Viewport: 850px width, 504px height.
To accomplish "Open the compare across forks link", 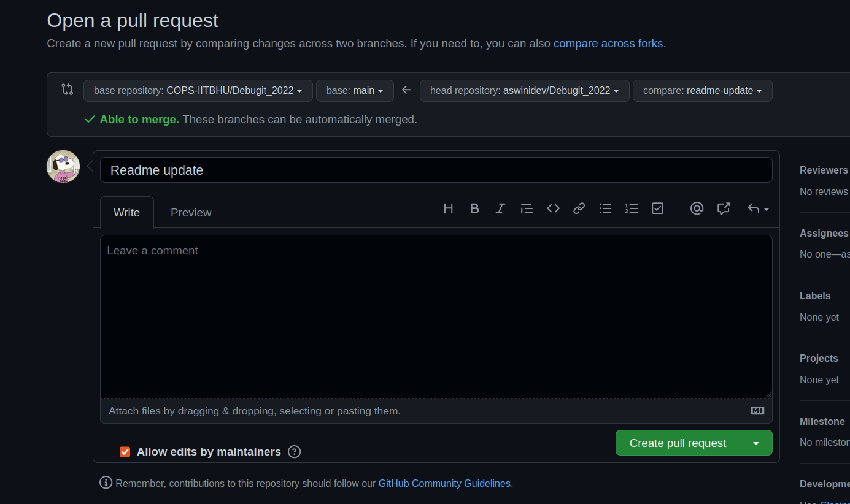I will coord(608,44).
